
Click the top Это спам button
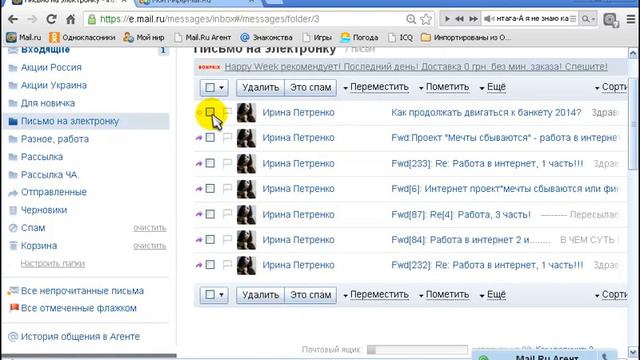pos(311,88)
